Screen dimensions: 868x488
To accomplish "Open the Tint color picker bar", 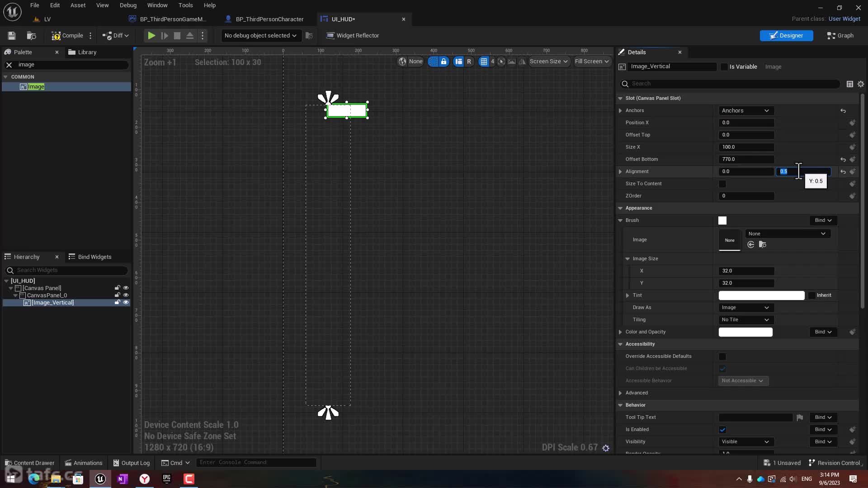I will coord(761,296).
